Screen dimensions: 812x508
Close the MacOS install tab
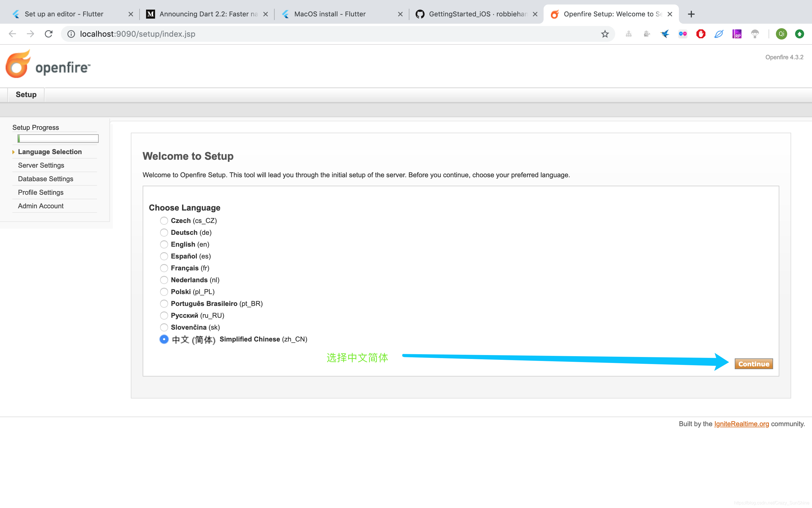[x=400, y=14]
